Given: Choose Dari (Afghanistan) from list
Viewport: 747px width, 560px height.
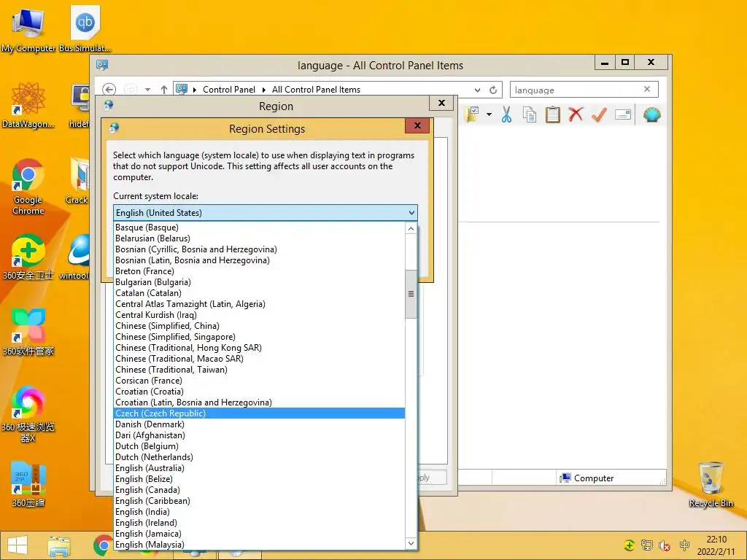Looking at the screenshot, I should pyautogui.click(x=259, y=435).
